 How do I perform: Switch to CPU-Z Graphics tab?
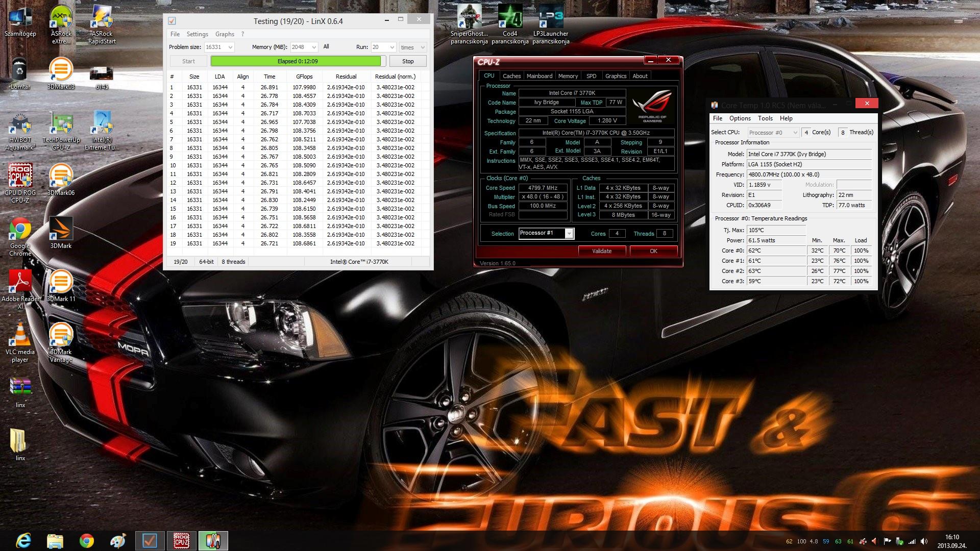pyautogui.click(x=616, y=76)
